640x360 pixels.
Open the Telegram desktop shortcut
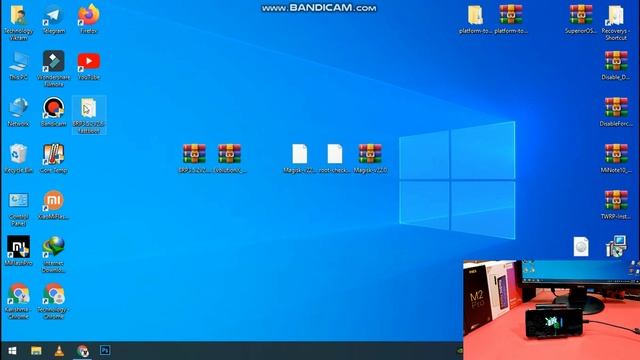tap(53, 19)
